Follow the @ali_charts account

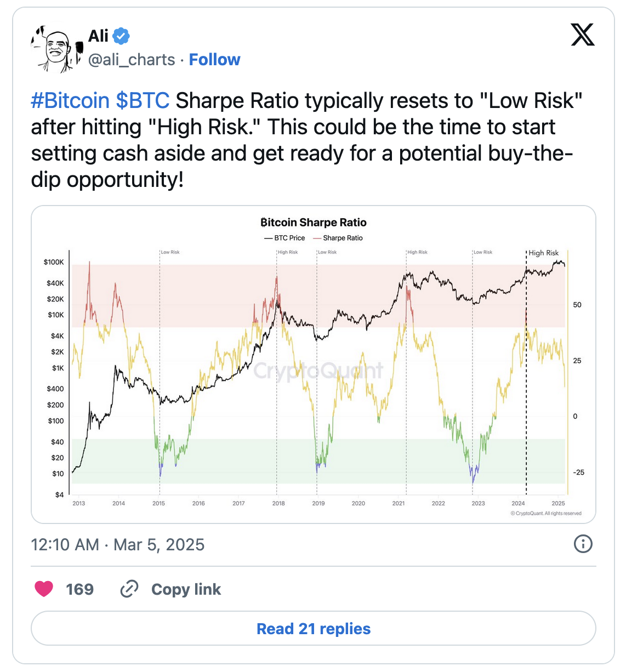(214, 60)
